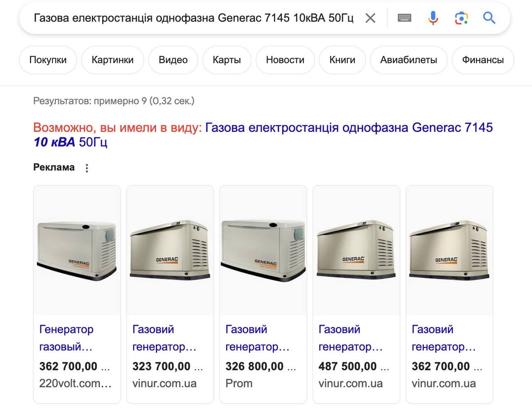Open the three-dot menu beside Реклама
This screenshot has height=416, width=532.
pyautogui.click(x=87, y=168)
